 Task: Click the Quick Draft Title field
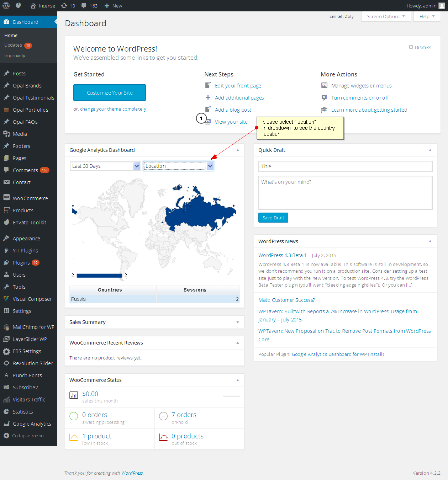[345, 166]
